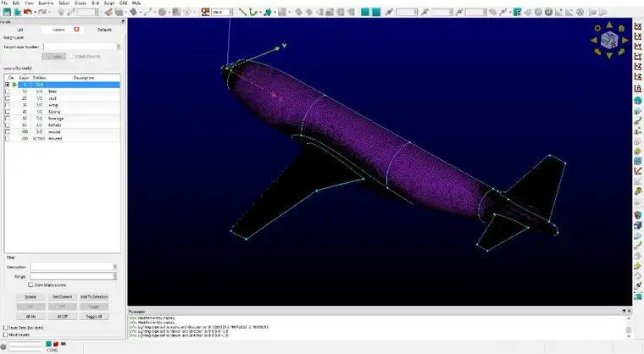Click the +Z view button on the right sidebar
The width and height of the screenshot is (644, 354).
pos(638,66)
